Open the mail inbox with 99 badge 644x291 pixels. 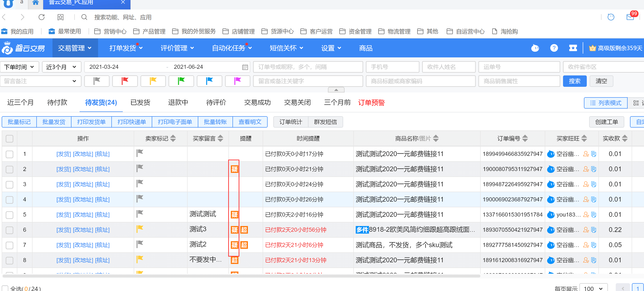(630, 17)
